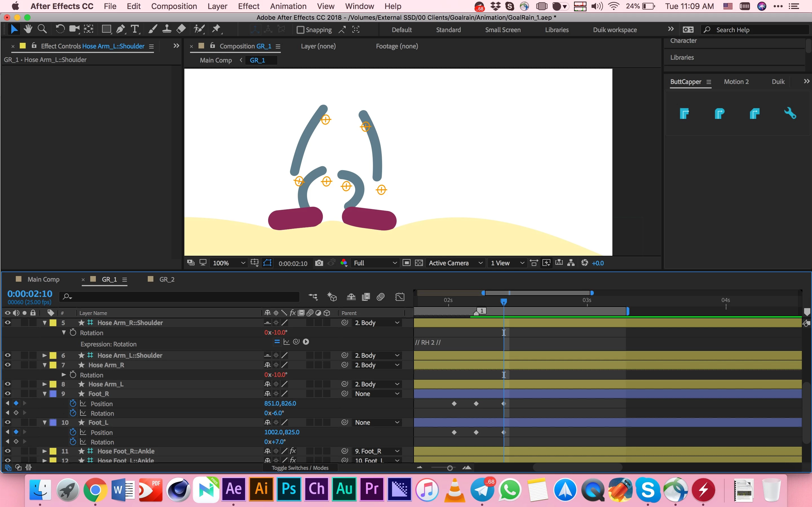Select the Hand tool
The width and height of the screenshot is (812, 507).
[28, 30]
